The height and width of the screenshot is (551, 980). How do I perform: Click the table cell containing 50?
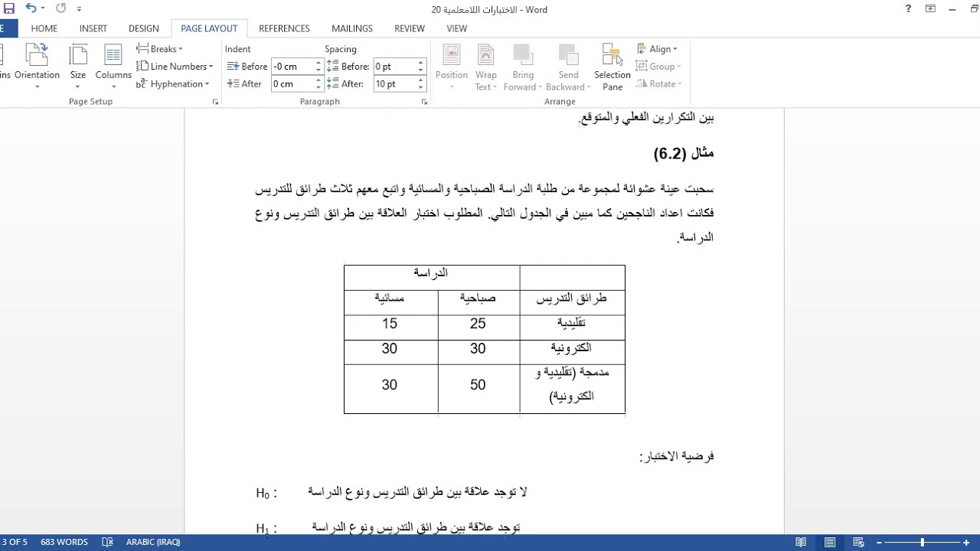click(x=479, y=389)
